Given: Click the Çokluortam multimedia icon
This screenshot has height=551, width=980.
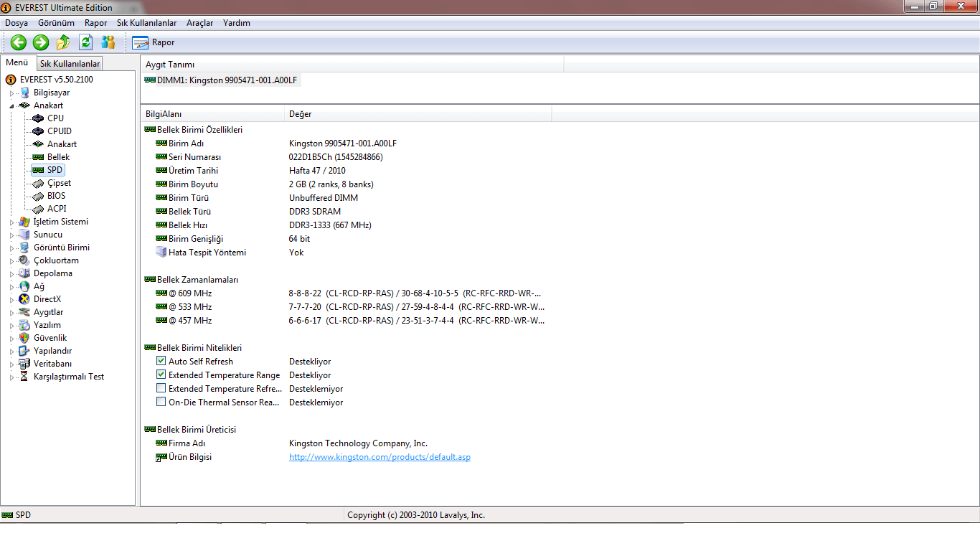Looking at the screenshot, I should click(x=24, y=260).
